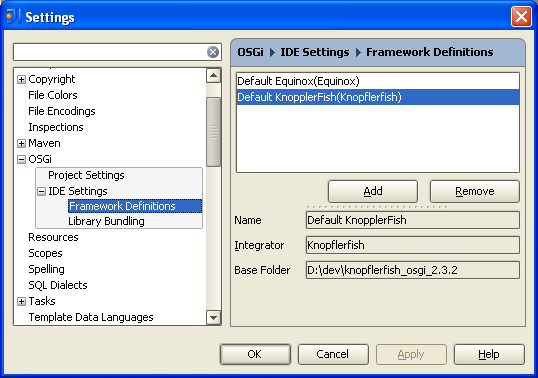Click the tree scrollbar up arrow
This screenshot has width=538, height=378.
213,75
